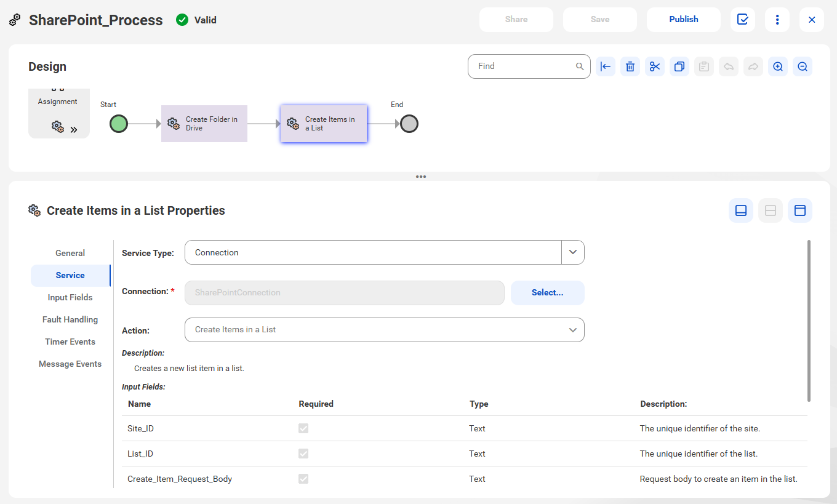
Task: Delete selected step with trash icon
Action: point(630,66)
